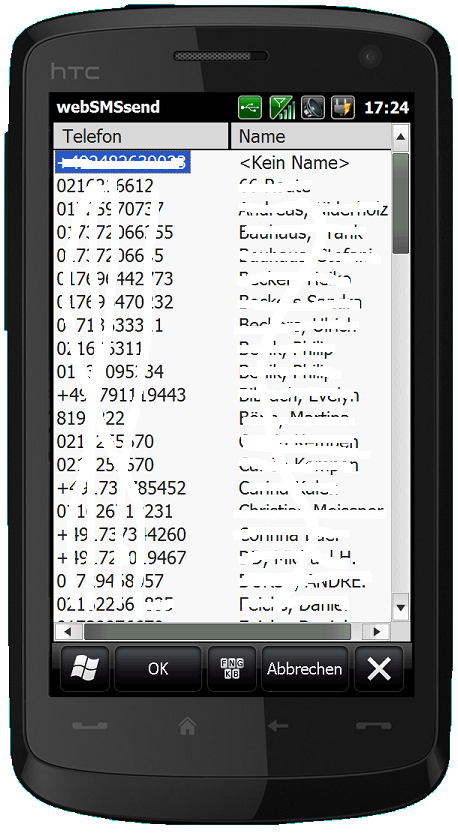This screenshot has width=458, height=833.
Task: Click the vertical scrollbar up arrow
Action: click(x=401, y=137)
